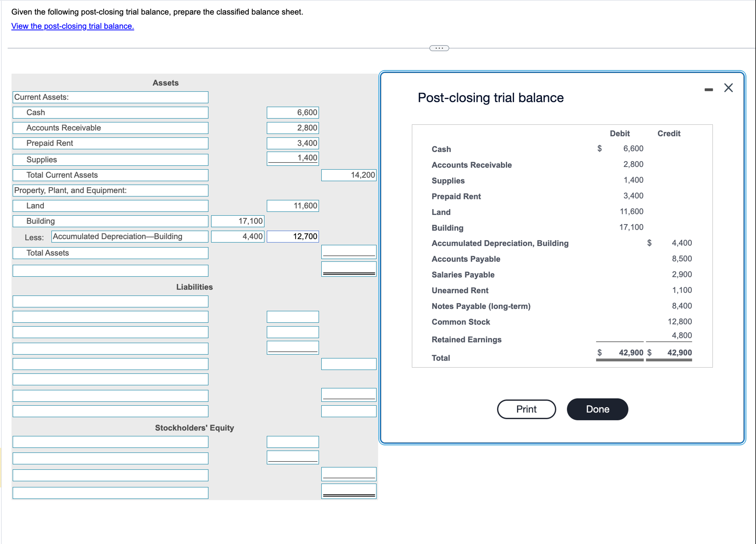
Task: Click the 'Retained Earnings' row label
Action: pyautogui.click(x=466, y=340)
